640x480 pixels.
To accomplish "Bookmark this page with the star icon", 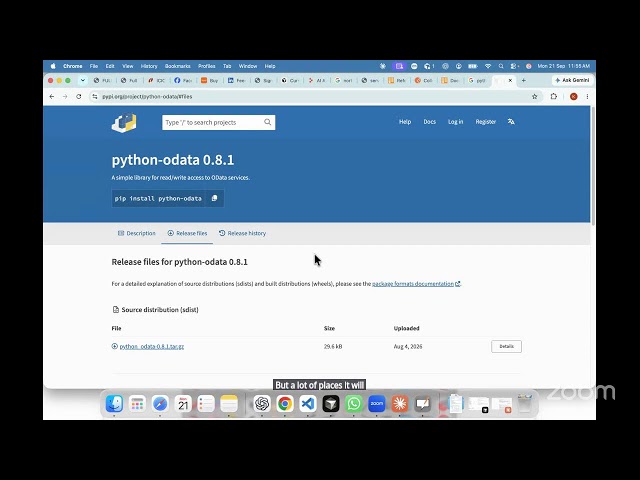I will coord(534,97).
